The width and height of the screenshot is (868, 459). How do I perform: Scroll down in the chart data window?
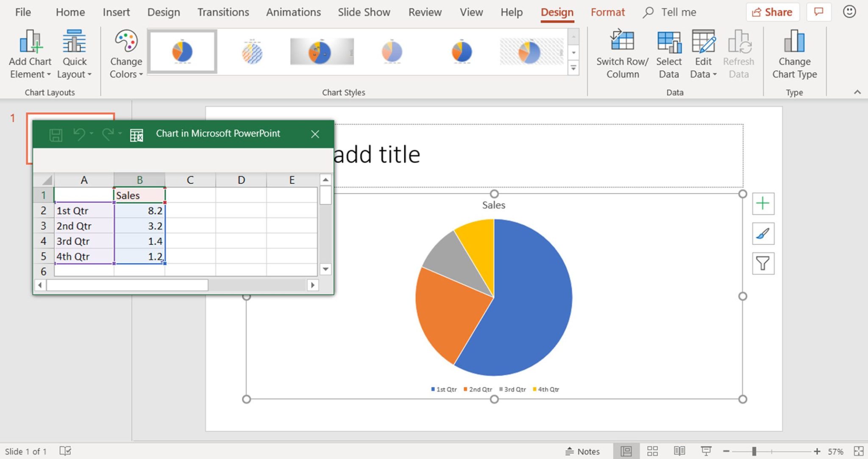pos(325,269)
